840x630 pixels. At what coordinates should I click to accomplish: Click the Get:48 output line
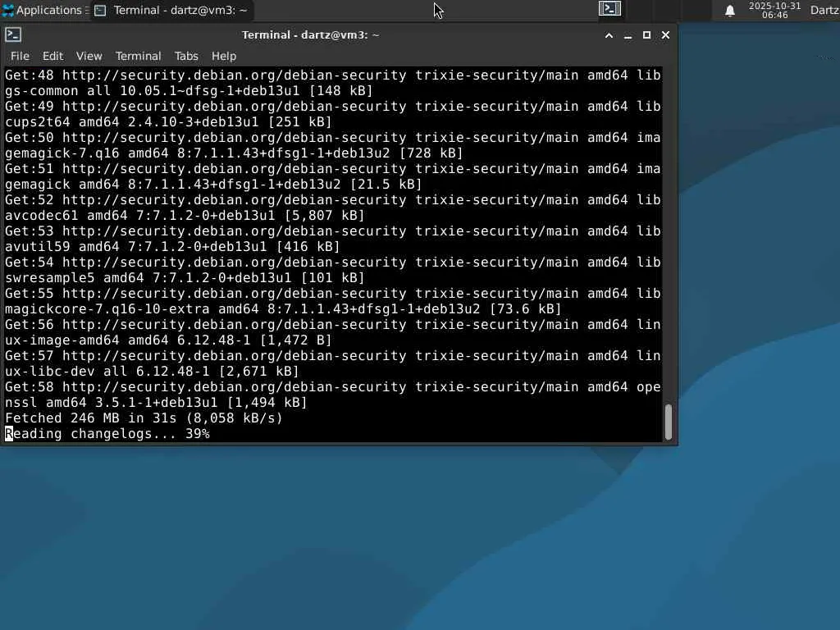click(333, 75)
